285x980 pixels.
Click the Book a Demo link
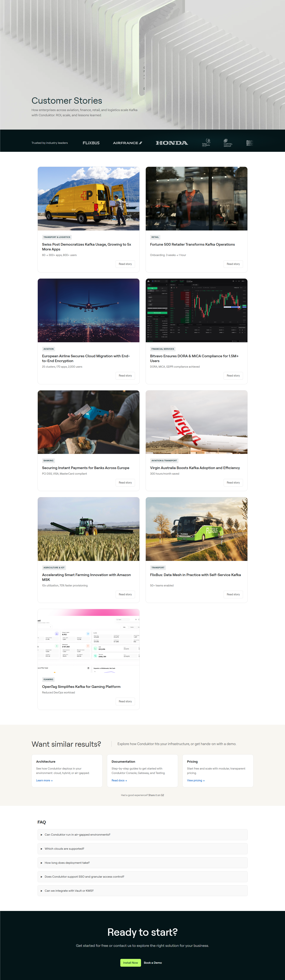(x=153, y=962)
